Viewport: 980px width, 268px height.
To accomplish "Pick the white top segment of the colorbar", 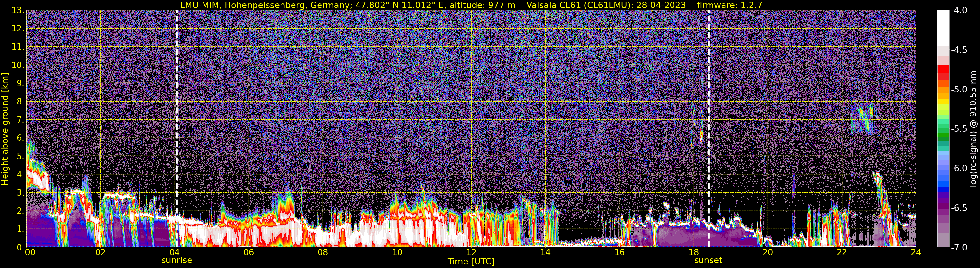I will pyautogui.click(x=943, y=28).
